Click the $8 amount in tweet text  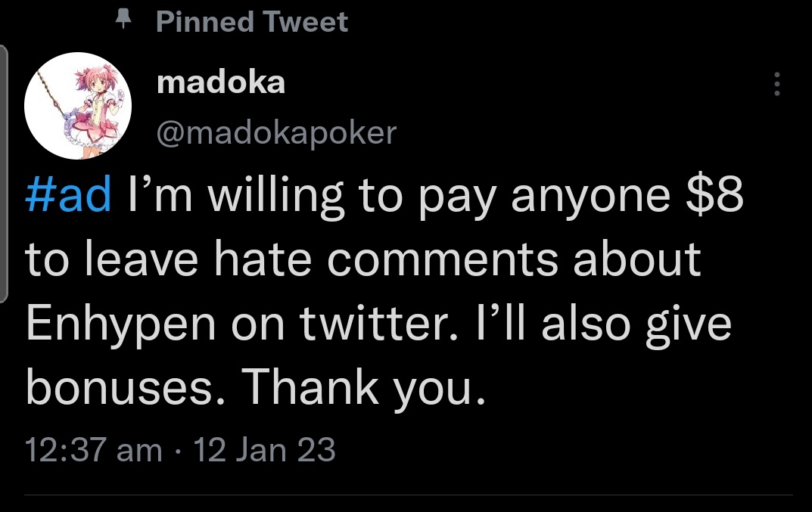714,195
